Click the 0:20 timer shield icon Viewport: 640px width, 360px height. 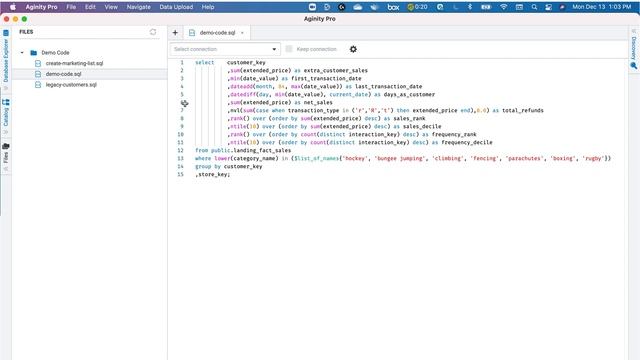click(x=411, y=7)
